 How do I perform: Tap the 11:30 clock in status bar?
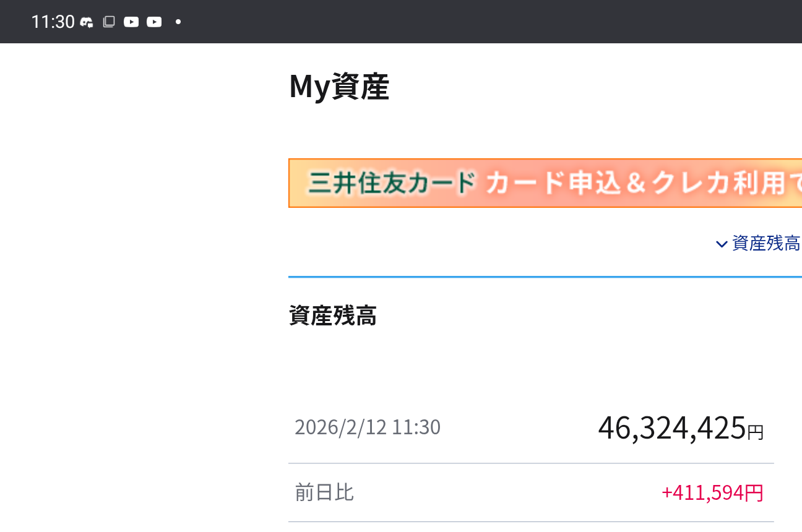coord(53,22)
